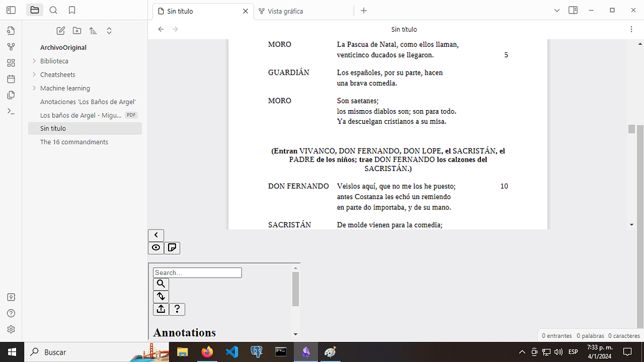The width and height of the screenshot is (644, 362).
Task: Open settings via the gear icon
Action: pos(11,329)
